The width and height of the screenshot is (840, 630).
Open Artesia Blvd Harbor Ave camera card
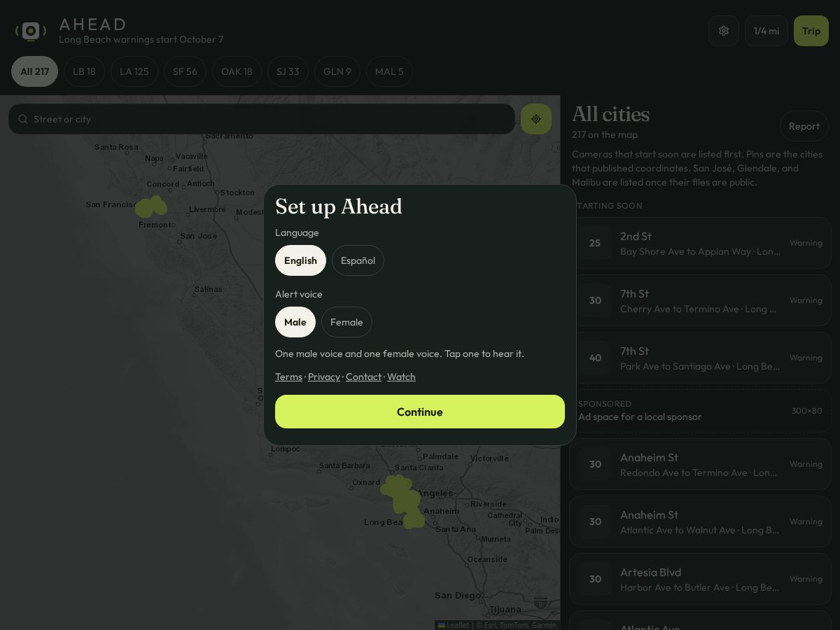[x=700, y=579]
